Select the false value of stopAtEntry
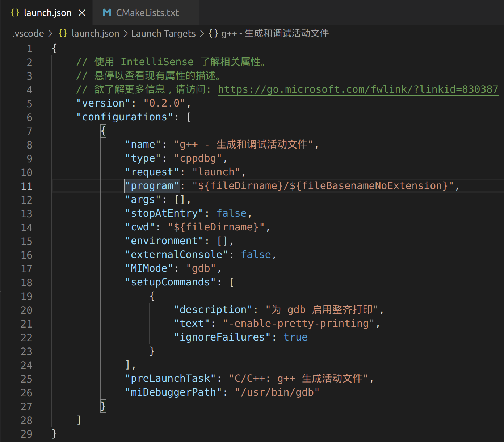504x442 pixels. (231, 213)
